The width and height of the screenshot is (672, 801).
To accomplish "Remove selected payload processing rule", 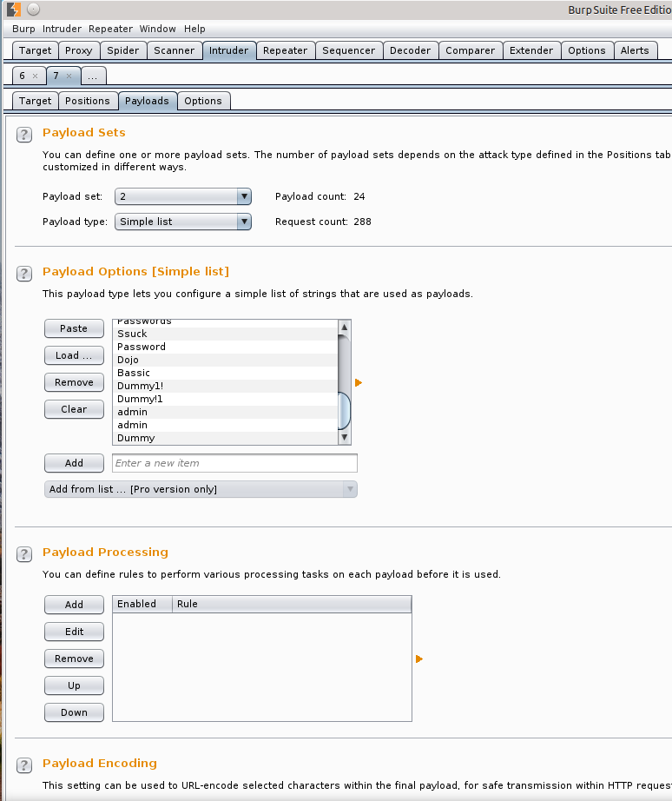I will 74,659.
